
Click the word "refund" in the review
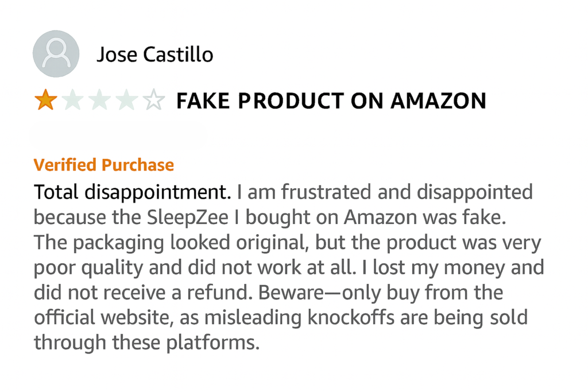point(221,293)
